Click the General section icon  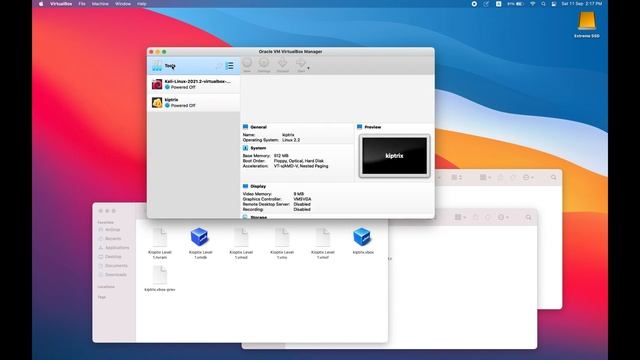(x=245, y=127)
